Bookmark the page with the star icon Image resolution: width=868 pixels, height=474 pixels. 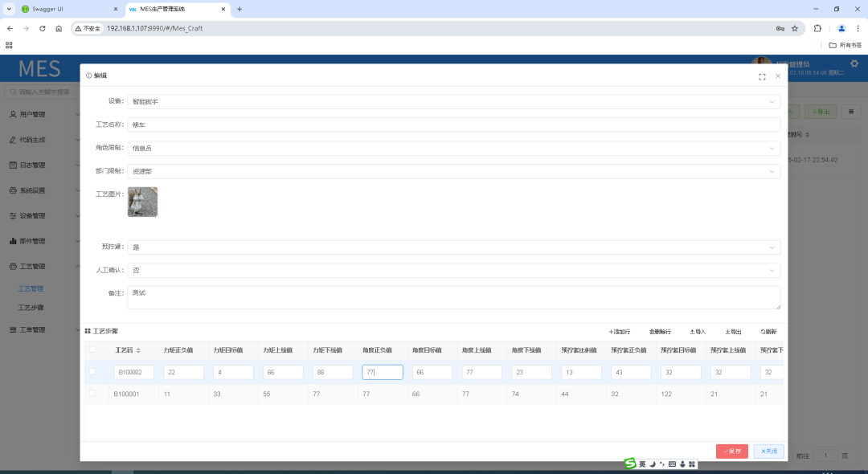[795, 28]
